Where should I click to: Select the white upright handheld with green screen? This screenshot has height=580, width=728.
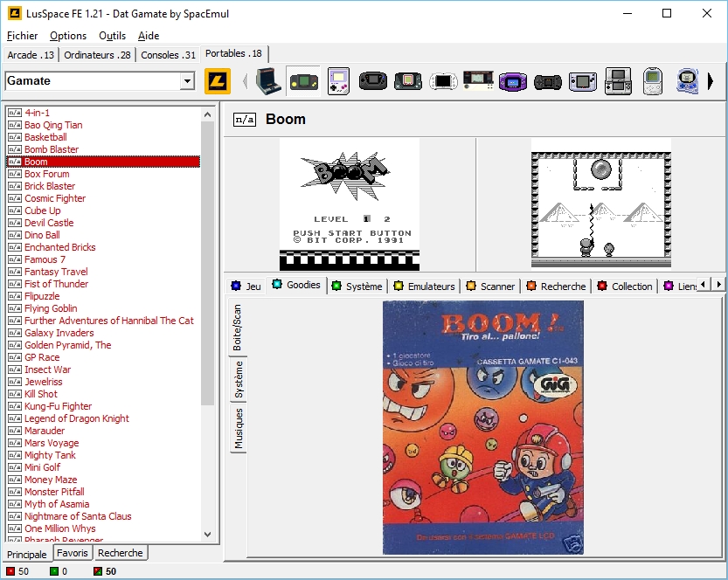(653, 81)
